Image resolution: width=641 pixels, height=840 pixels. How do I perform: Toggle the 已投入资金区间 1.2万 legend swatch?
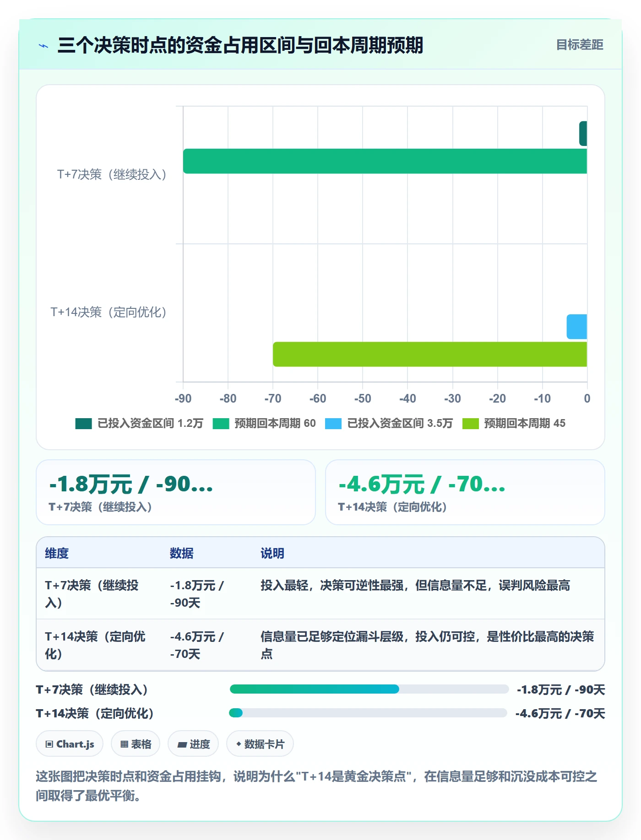(84, 423)
